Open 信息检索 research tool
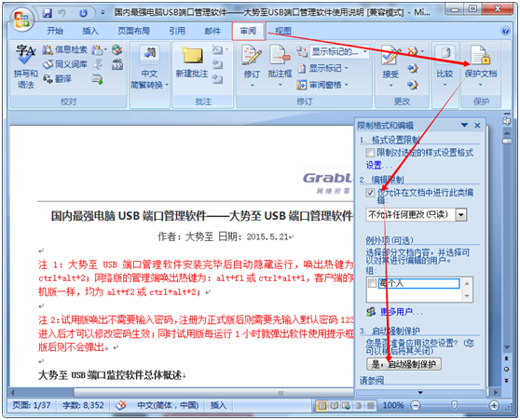 click(65, 49)
